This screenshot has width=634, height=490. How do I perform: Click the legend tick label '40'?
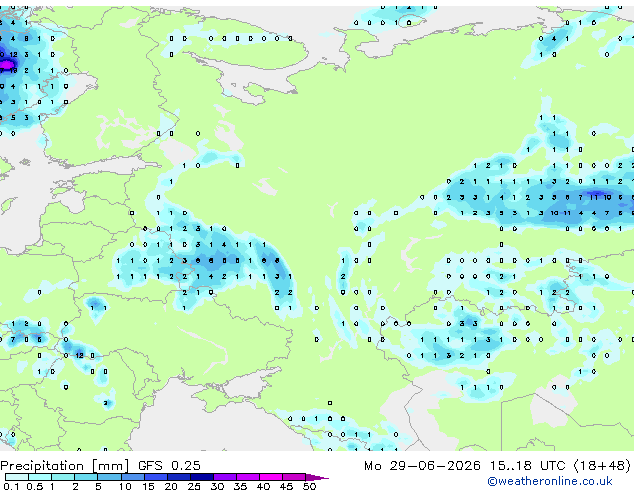(x=263, y=486)
